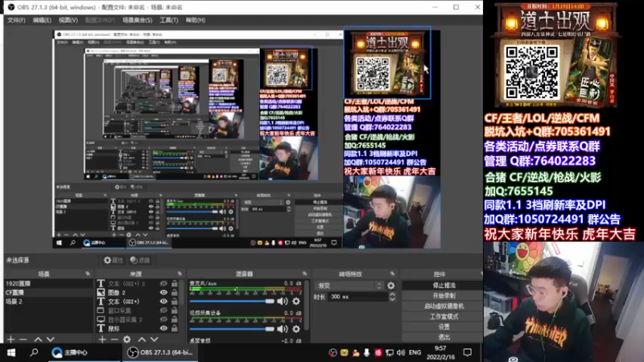The height and width of the screenshot is (362, 644).
Task: Pop out the 场景 dock panel
Action: point(88,274)
